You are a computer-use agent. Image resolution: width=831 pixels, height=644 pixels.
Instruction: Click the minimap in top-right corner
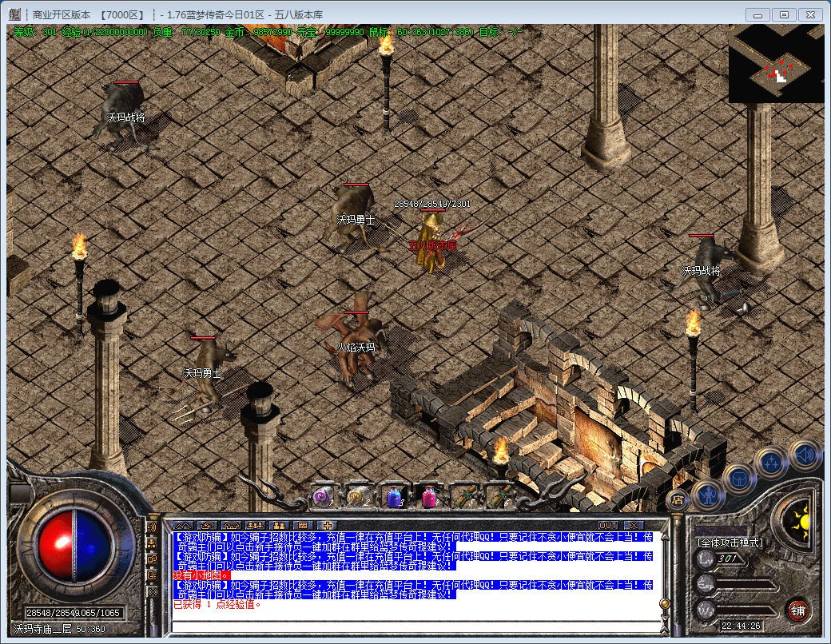777,63
